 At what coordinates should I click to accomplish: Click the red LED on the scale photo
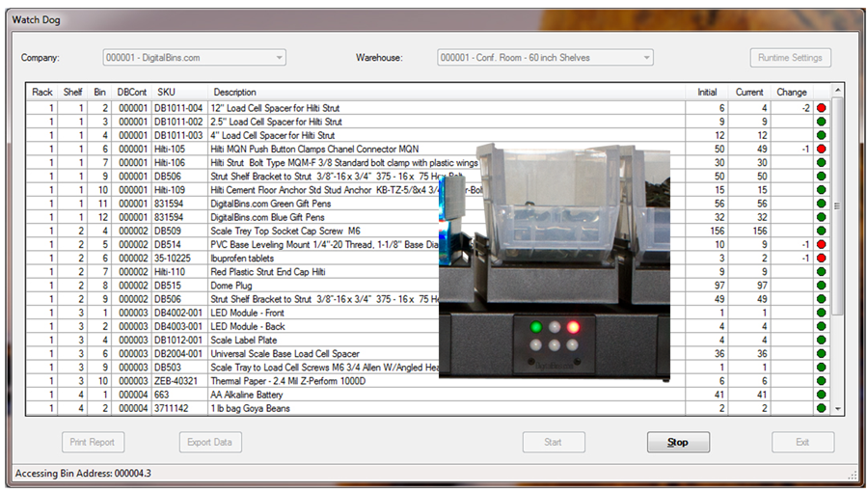pyautogui.click(x=573, y=327)
